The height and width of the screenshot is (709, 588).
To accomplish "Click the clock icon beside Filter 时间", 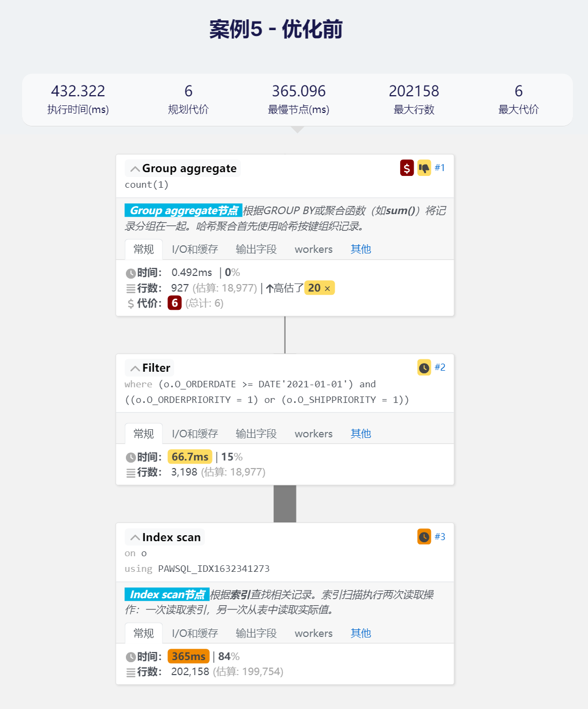I will pyautogui.click(x=131, y=457).
